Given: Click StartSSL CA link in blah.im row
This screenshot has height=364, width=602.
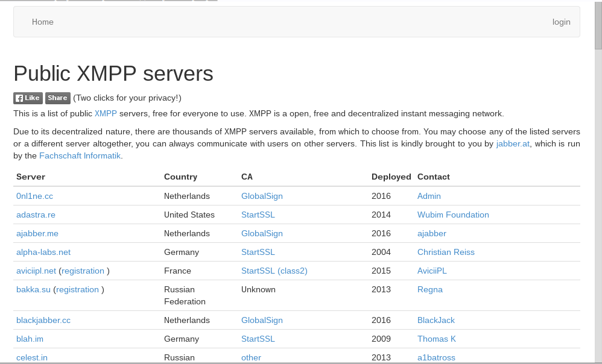Looking at the screenshot, I should (x=258, y=339).
